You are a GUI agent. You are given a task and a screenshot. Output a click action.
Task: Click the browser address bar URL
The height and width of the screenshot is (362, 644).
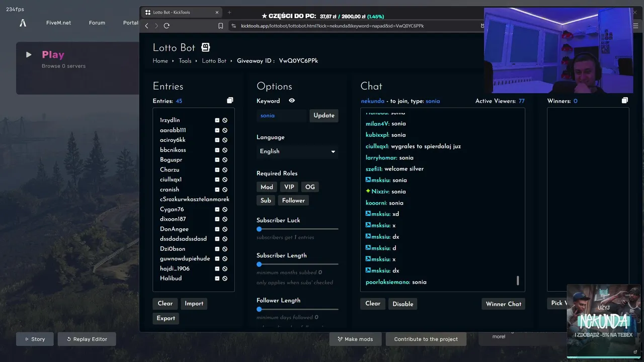332,26
